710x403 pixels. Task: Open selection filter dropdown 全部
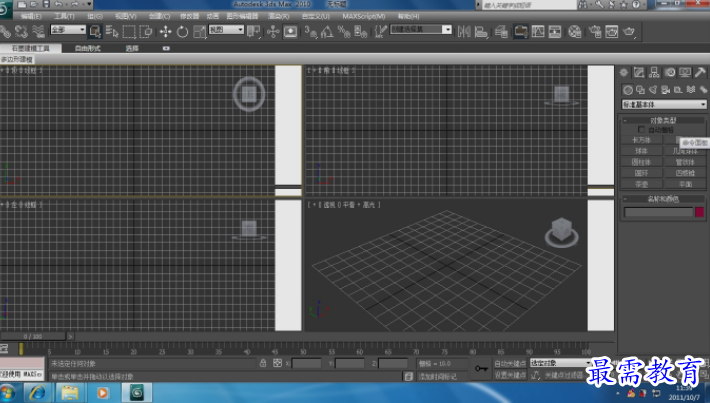click(x=68, y=29)
